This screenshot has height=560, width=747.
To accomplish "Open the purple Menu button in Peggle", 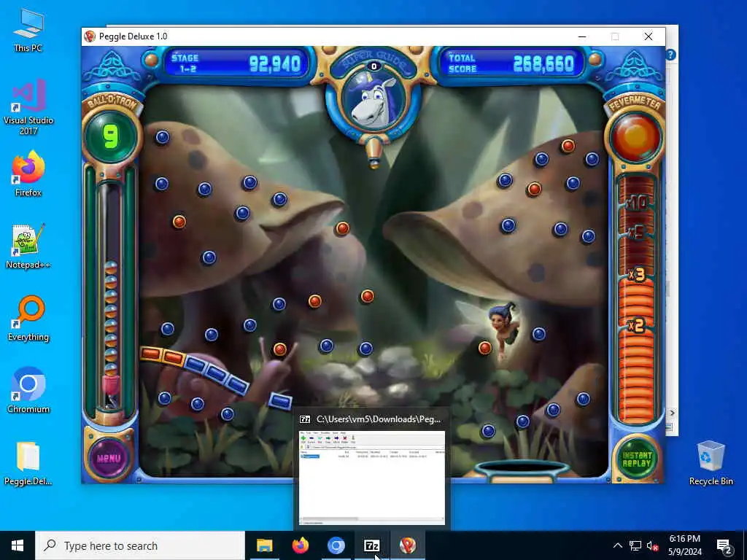I will tap(109, 458).
